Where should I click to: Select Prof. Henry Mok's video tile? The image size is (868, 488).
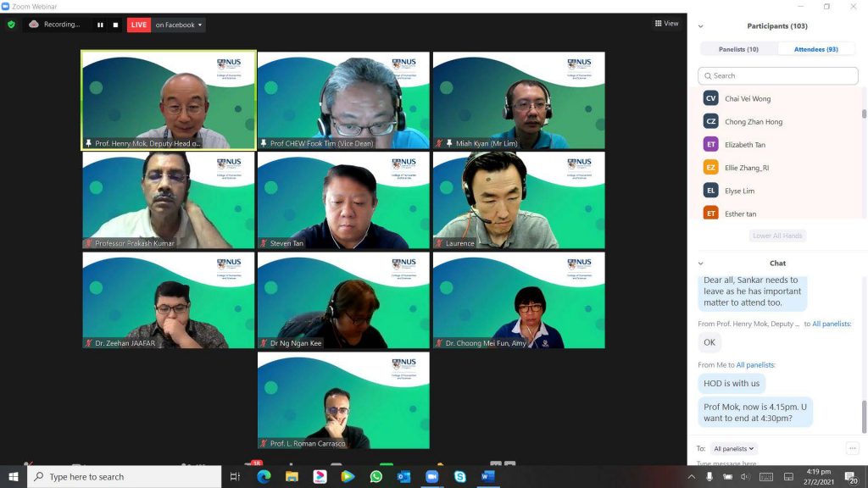tap(168, 100)
